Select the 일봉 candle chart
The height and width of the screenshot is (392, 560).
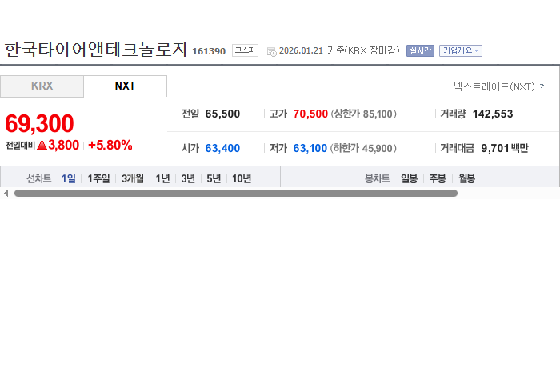click(x=409, y=178)
